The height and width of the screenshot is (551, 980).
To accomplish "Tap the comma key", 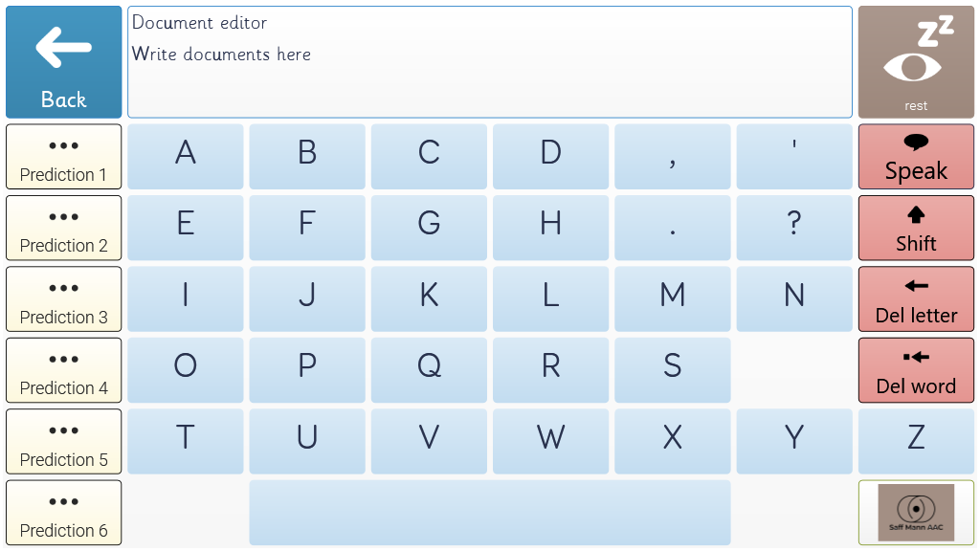I will [673, 156].
